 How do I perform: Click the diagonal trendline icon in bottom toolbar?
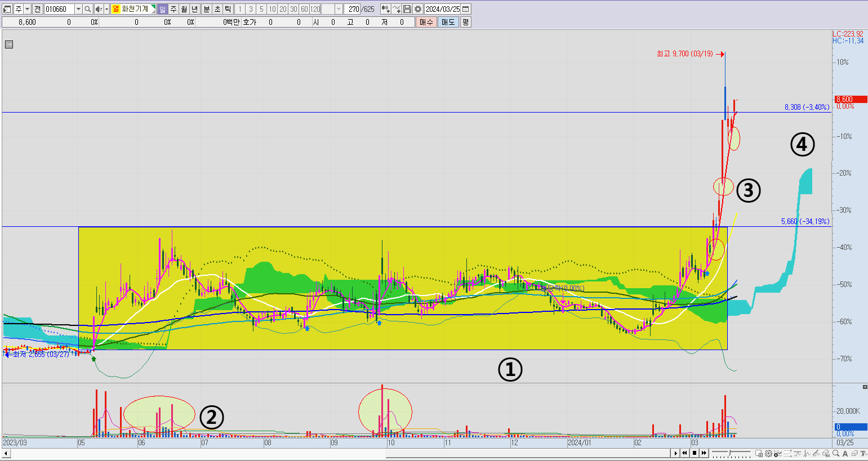point(816,453)
